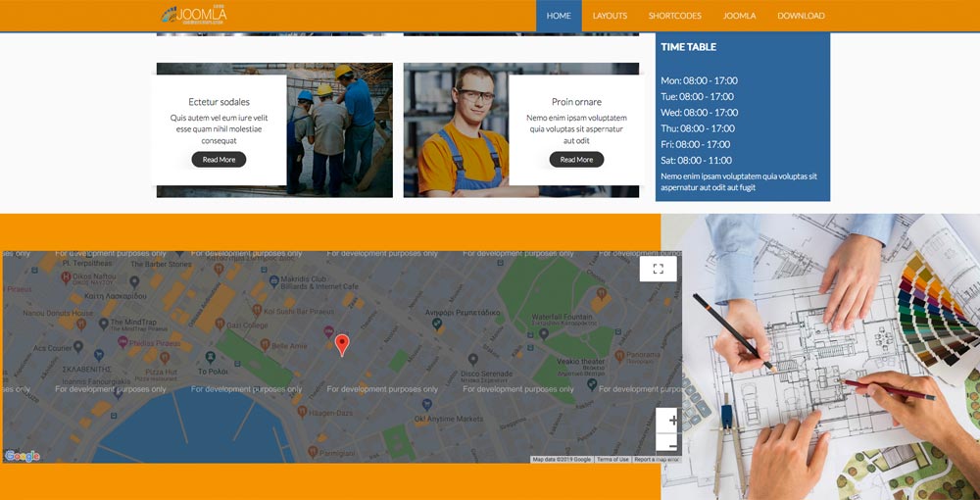The width and height of the screenshot is (980, 500).
Task: Open the HOME menu item
Action: pos(559,16)
